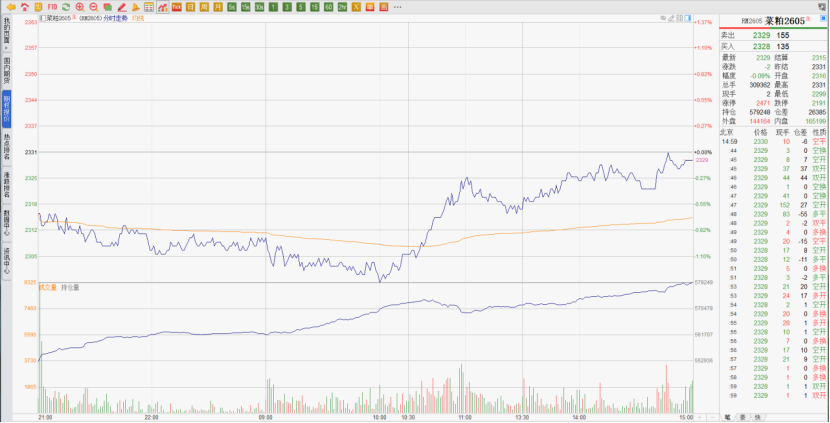Open the F10 info button
This screenshot has height=423, width=830.
click(x=51, y=6)
